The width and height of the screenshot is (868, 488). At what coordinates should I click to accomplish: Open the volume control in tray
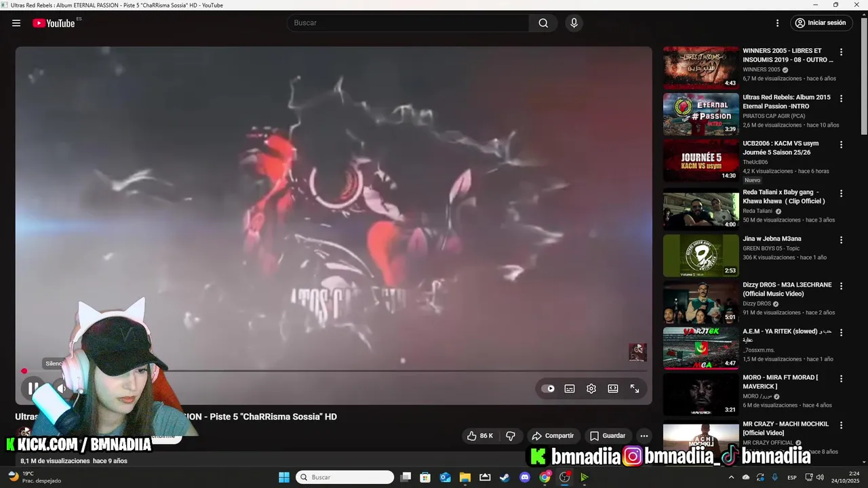pos(820,477)
